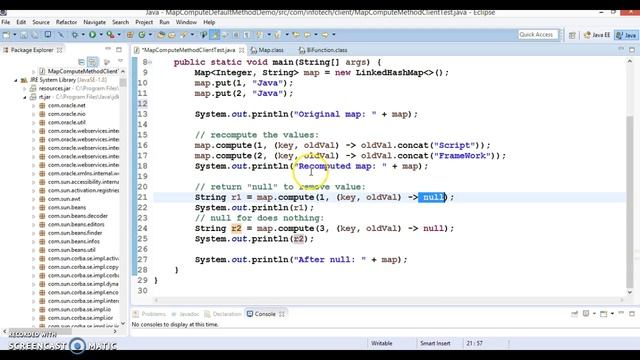Open dropdown arrow next to Run icon

[x=101, y=35]
